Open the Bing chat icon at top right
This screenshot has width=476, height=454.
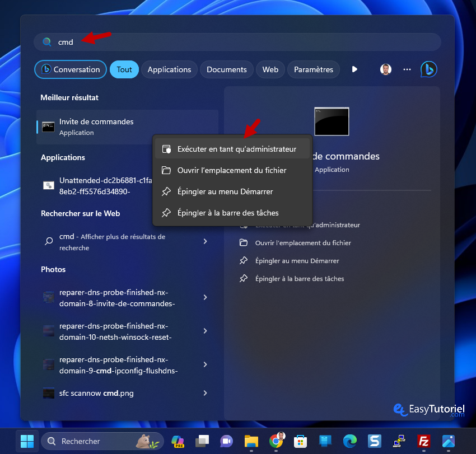428,69
